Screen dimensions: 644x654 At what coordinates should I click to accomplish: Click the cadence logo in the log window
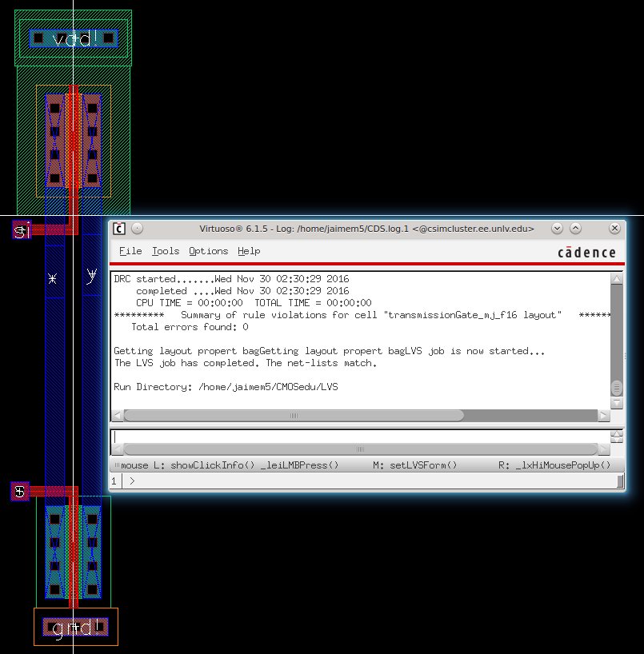pos(586,253)
